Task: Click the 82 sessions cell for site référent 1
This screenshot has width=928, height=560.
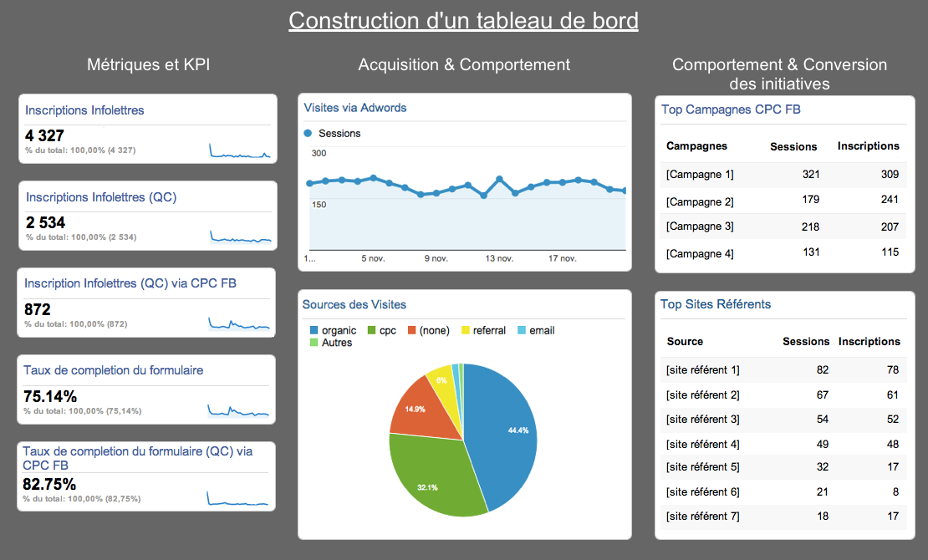Action: 823,370
